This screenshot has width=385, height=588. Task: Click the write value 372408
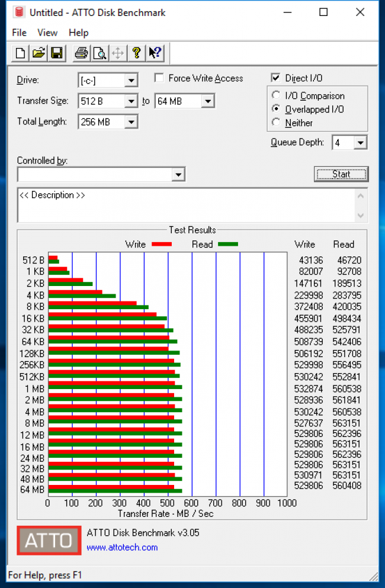point(309,306)
